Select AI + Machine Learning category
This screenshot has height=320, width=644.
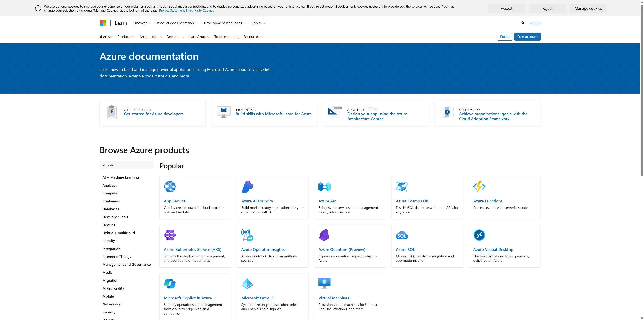tap(121, 177)
